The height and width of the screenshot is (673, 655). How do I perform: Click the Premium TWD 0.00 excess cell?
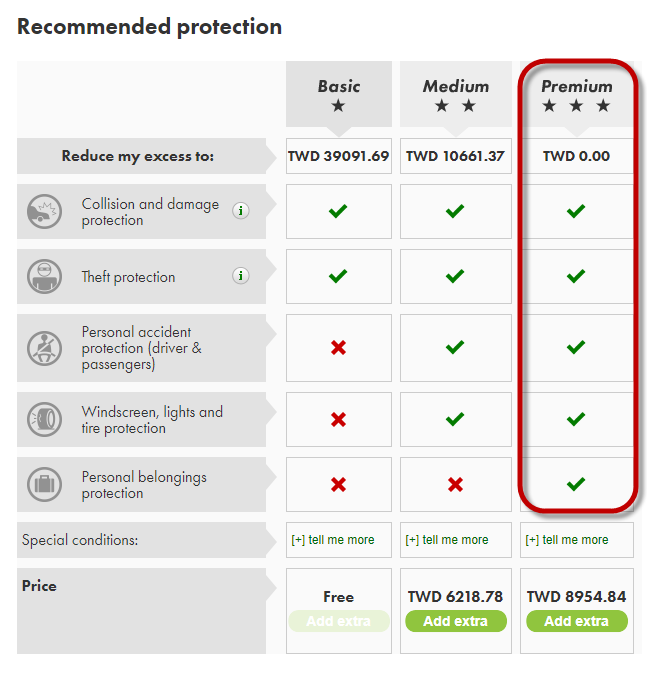pyautogui.click(x=576, y=156)
